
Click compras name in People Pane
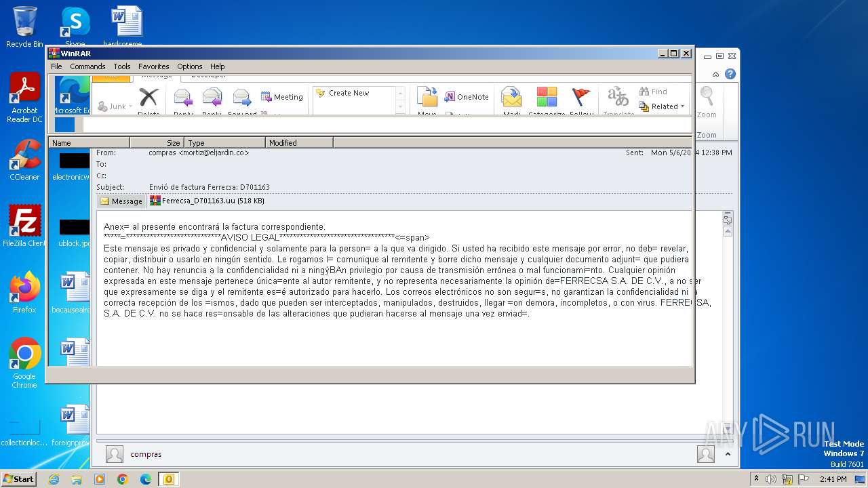click(x=146, y=454)
